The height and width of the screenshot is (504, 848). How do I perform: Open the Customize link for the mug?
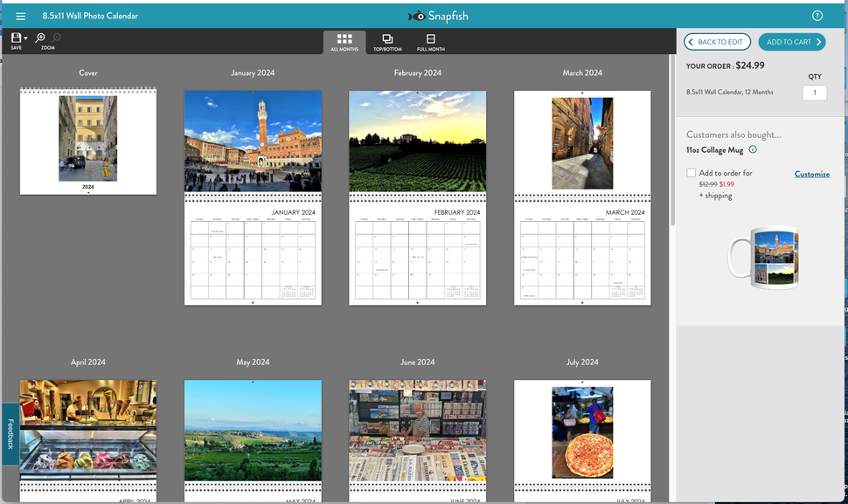click(811, 173)
